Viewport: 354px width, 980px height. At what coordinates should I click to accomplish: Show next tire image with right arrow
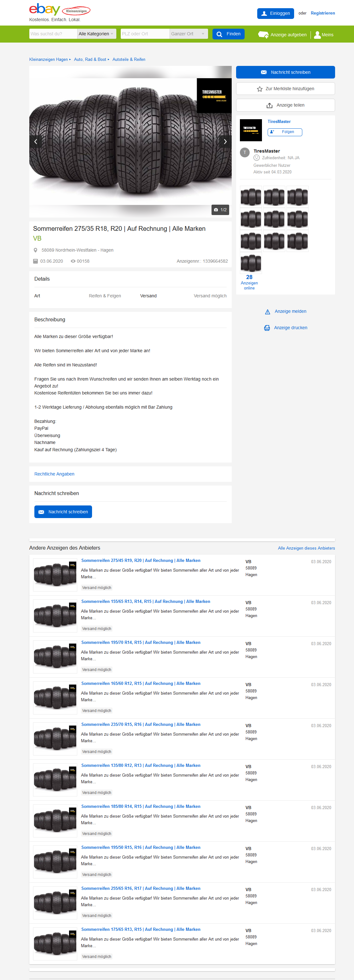click(225, 142)
